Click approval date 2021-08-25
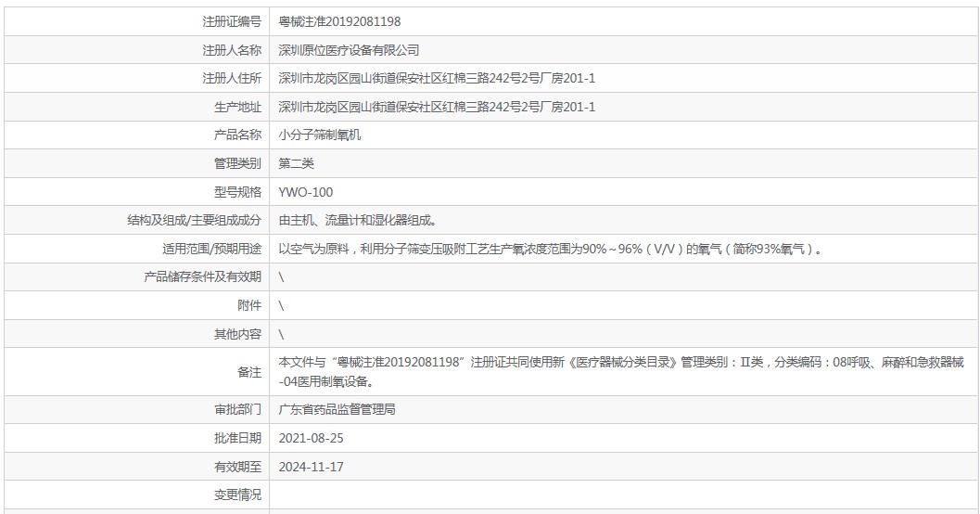Screen dimensions: 980x514 click(x=312, y=438)
